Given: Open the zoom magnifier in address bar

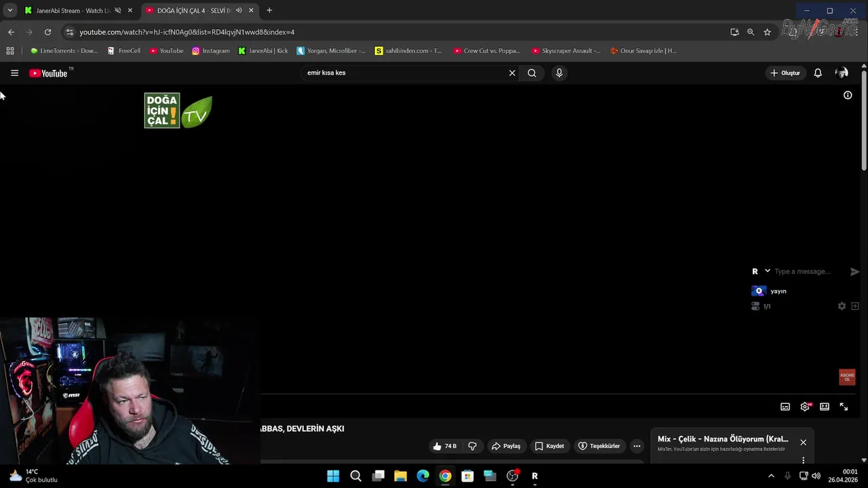Looking at the screenshot, I should click(x=751, y=32).
